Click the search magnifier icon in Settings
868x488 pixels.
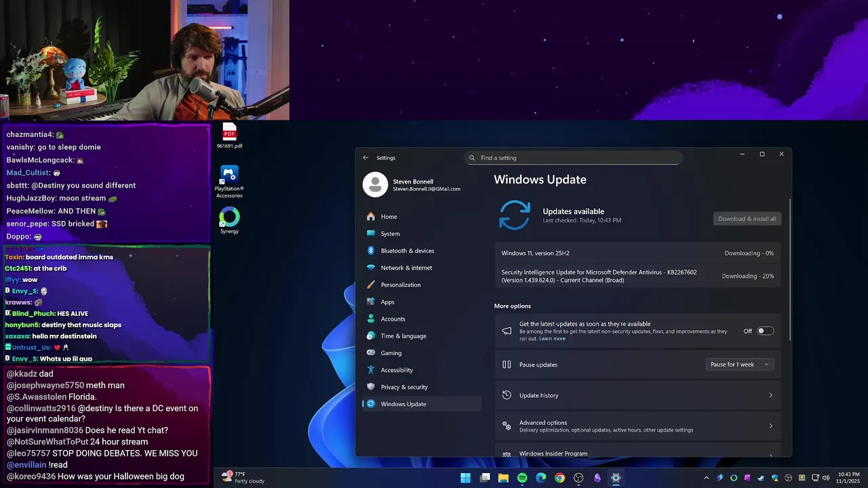(x=473, y=158)
